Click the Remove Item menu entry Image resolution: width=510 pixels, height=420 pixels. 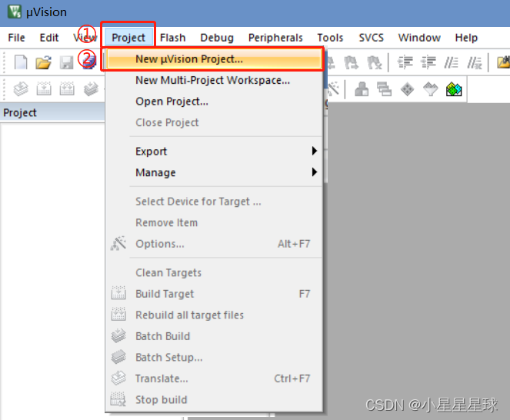[x=214, y=223]
